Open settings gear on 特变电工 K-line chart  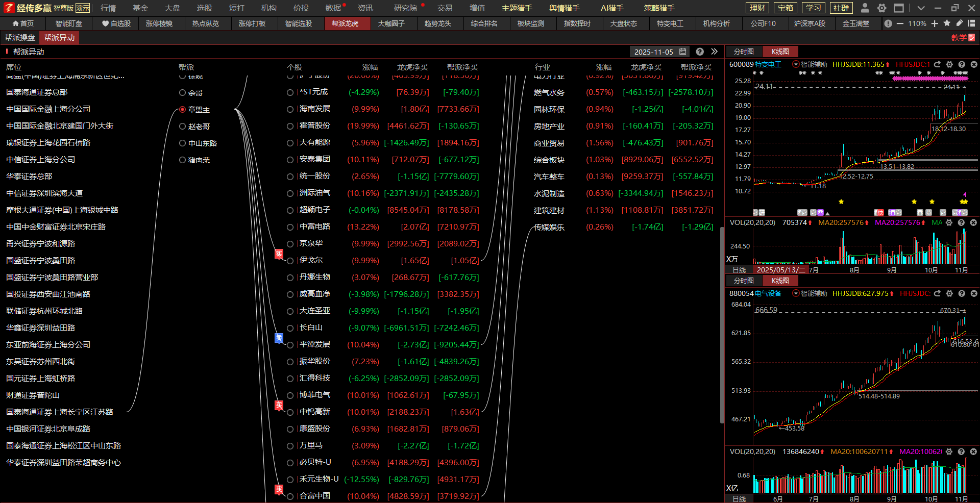coord(949,65)
